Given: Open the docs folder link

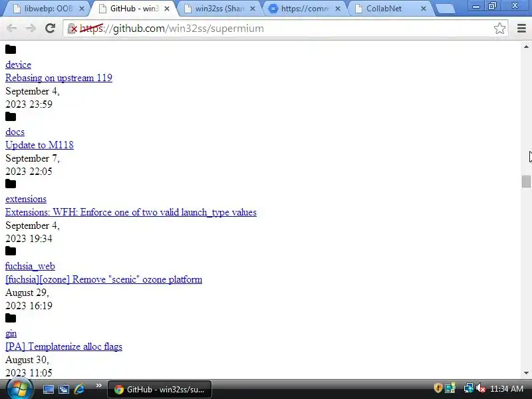Looking at the screenshot, I should [15, 132].
